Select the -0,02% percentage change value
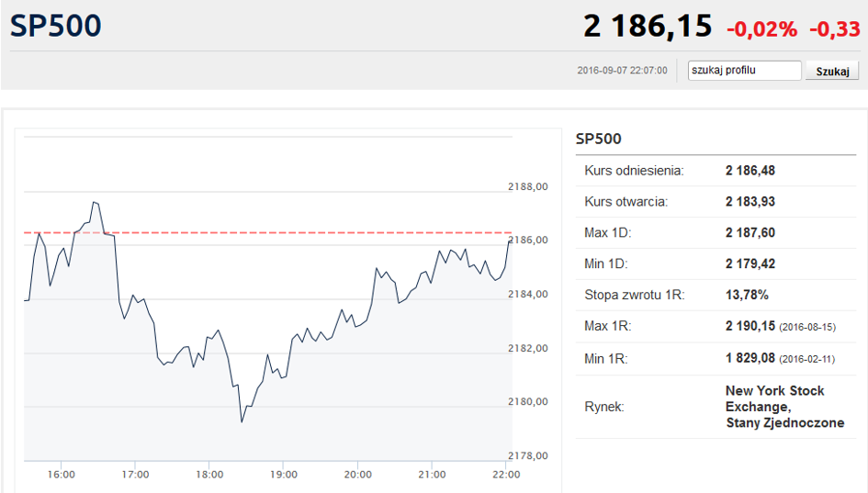 click(761, 29)
